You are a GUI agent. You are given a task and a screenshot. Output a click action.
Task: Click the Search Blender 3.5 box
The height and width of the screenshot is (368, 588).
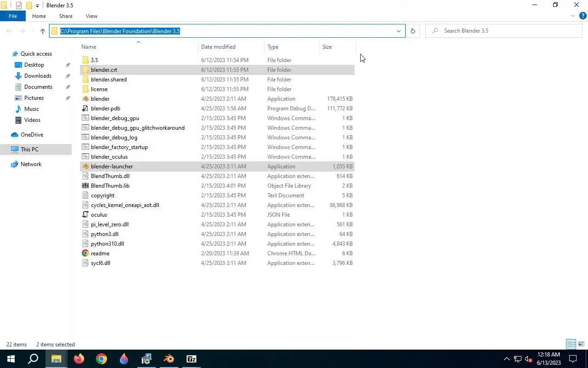504,31
